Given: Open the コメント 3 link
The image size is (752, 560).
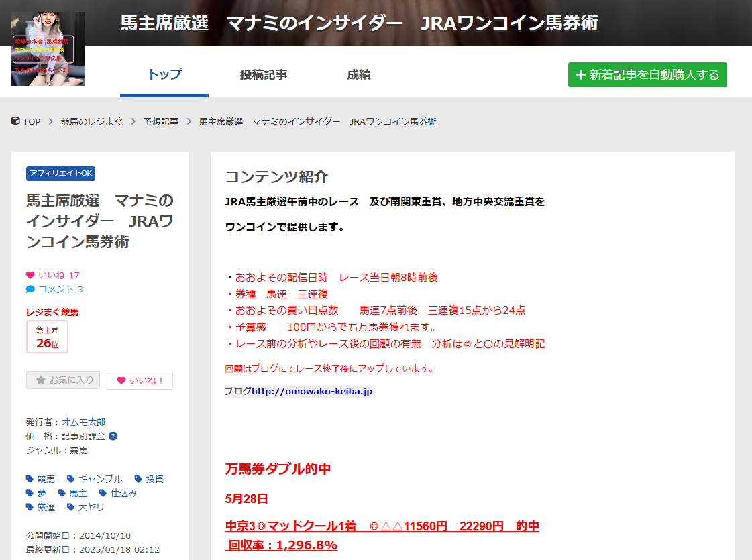Looking at the screenshot, I should click(60, 289).
